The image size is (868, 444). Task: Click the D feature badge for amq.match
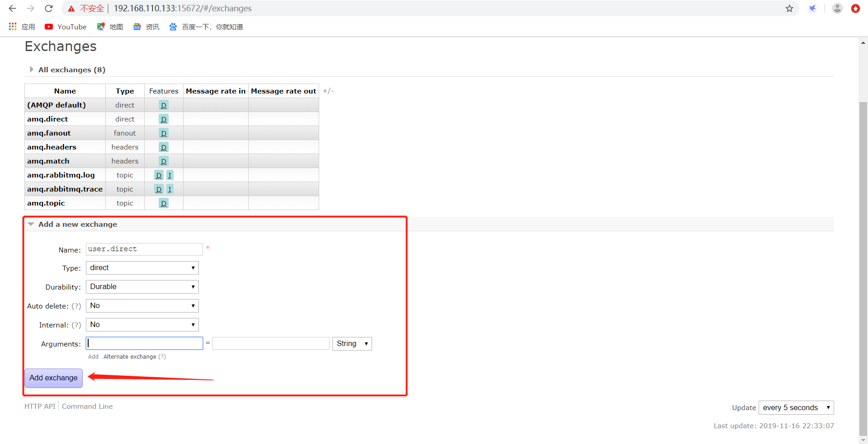[x=164, y=161]
